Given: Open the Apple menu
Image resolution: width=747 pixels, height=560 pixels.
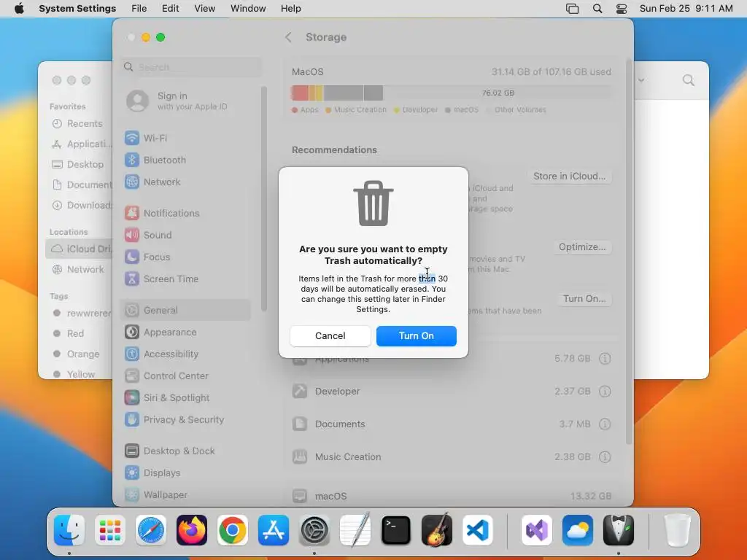Looking at the screenshot, I should (19, 9).
